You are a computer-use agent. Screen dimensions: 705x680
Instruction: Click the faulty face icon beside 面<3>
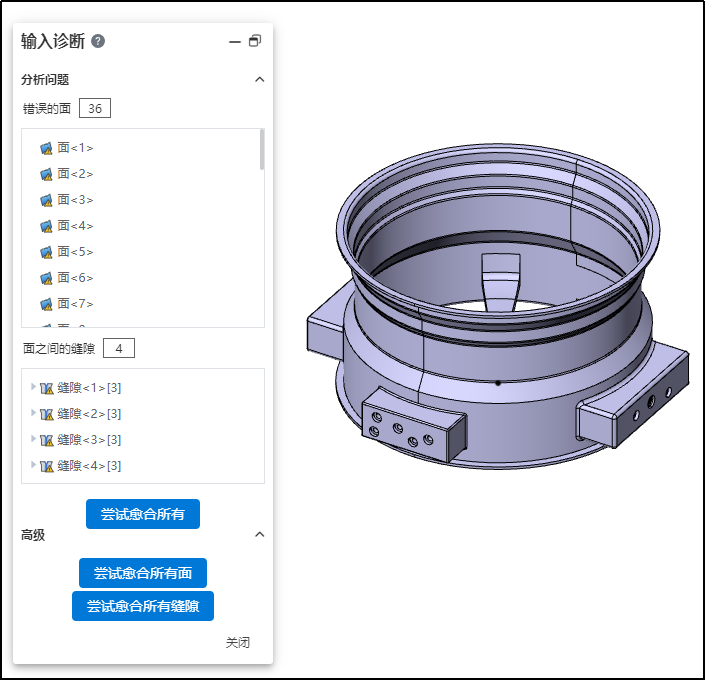46,200
